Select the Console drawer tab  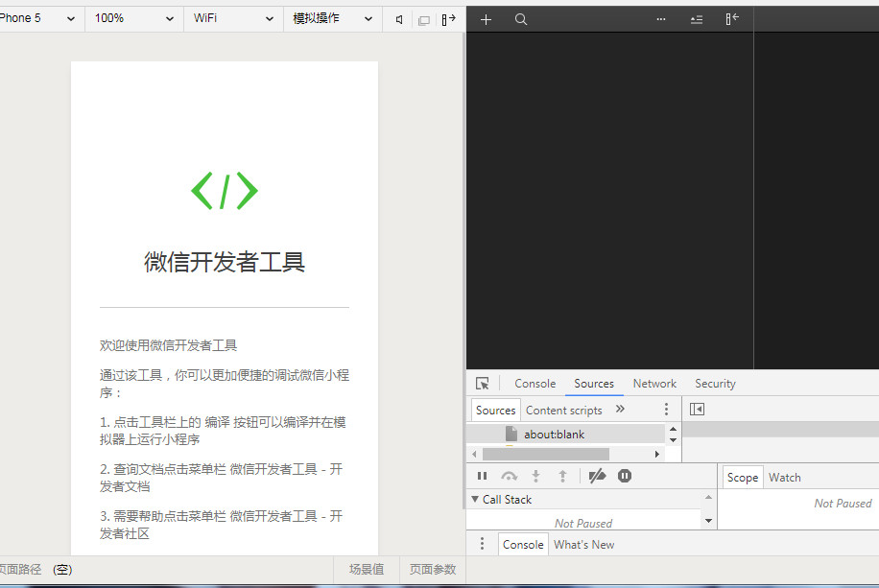coord(523,545)
